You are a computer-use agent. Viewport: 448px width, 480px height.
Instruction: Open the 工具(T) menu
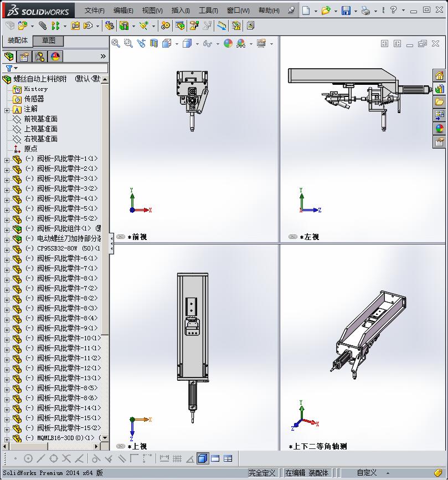208,11
